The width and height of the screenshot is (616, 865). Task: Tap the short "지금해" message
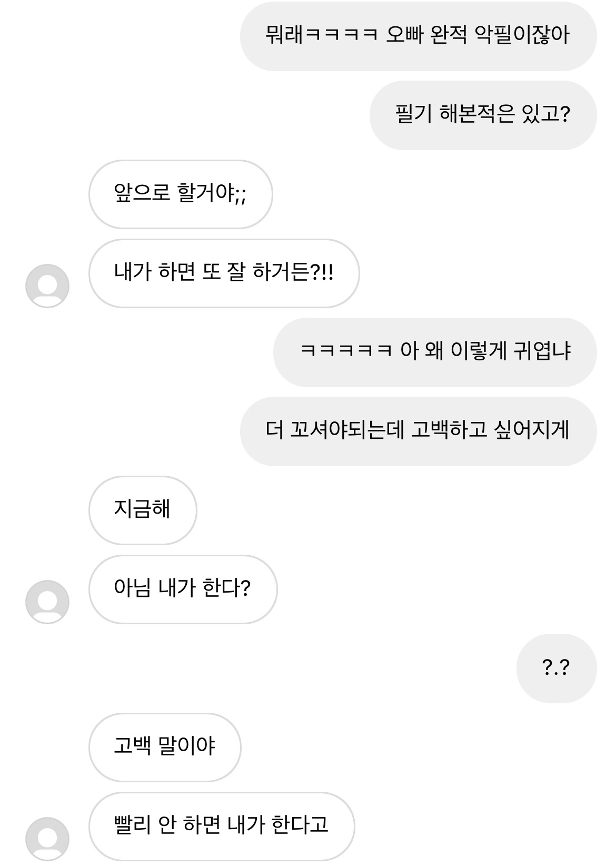(x=143, y=510)
